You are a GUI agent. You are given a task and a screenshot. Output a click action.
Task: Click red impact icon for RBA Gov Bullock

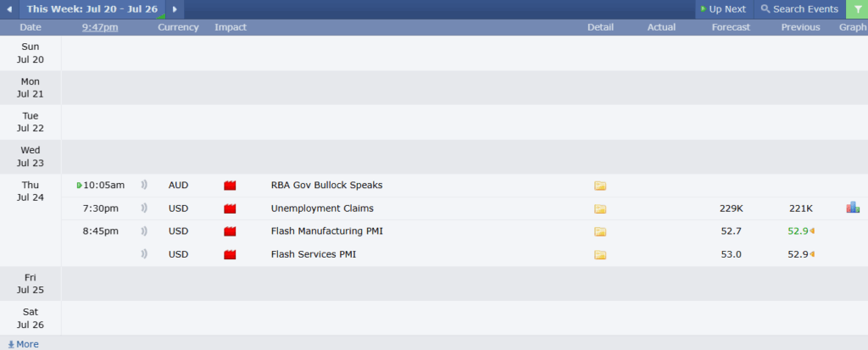[230, 186]
